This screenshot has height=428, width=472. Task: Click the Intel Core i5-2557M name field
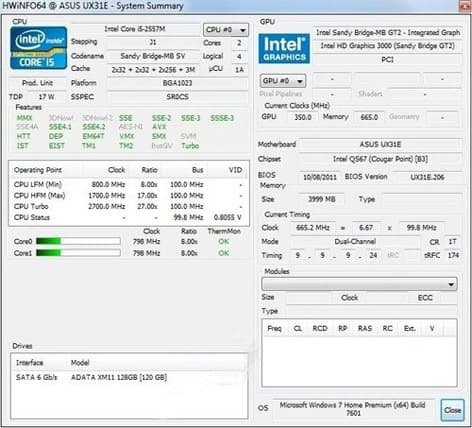coord(135,29)
